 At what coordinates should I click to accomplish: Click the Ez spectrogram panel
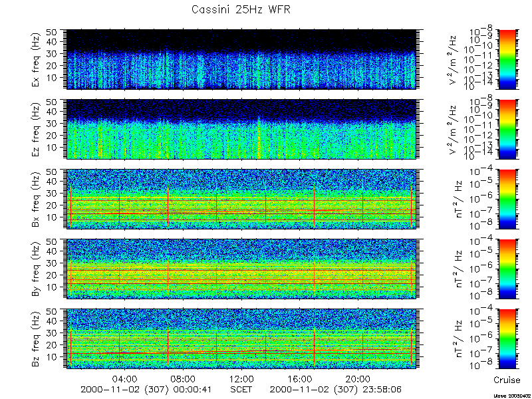(241, 129)
